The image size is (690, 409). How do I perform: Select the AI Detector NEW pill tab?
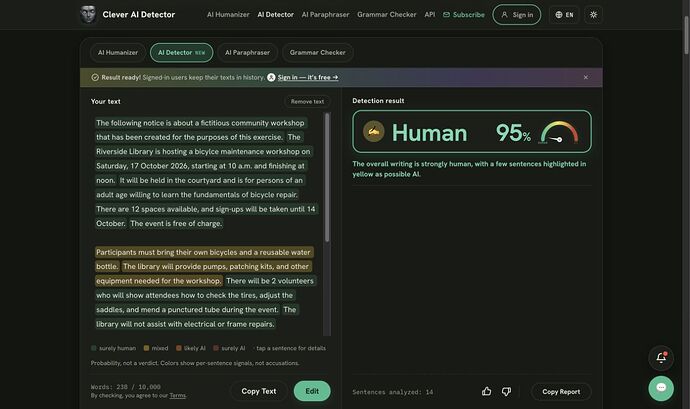pyautogui.click(x=181, y=52)
